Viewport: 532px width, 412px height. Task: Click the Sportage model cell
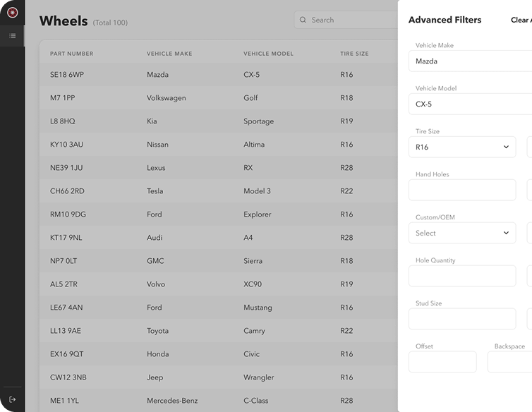pos(258,121)
